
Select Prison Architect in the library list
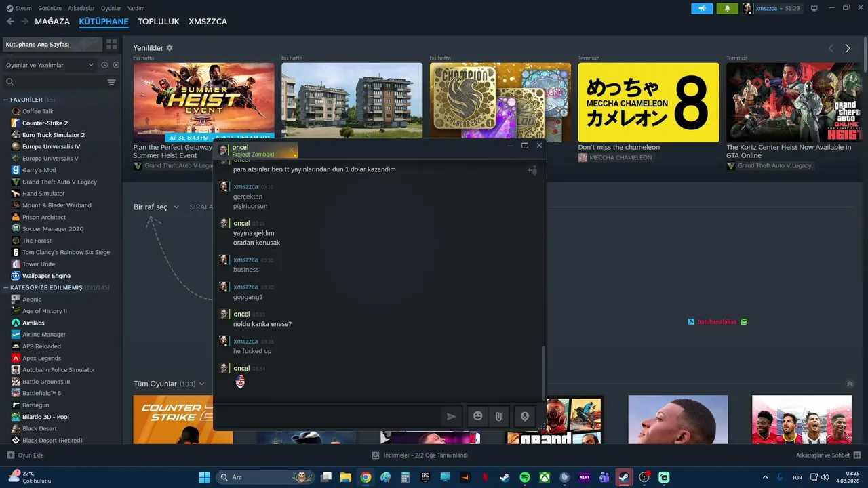(x=44, y=217)
